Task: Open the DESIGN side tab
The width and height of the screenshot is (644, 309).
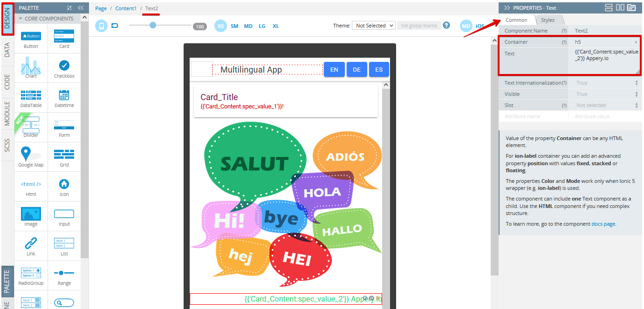Action: pyautogui.click(x=7, y=19)
